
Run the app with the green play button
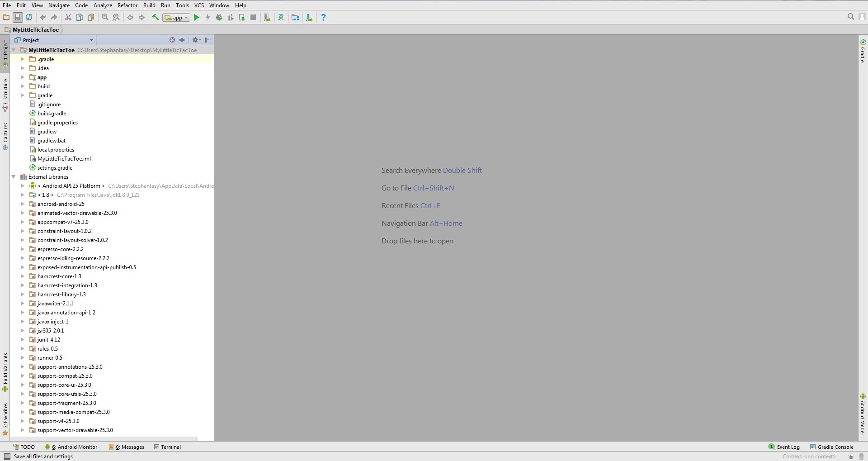pyautogui.click(x=197, y=18)
